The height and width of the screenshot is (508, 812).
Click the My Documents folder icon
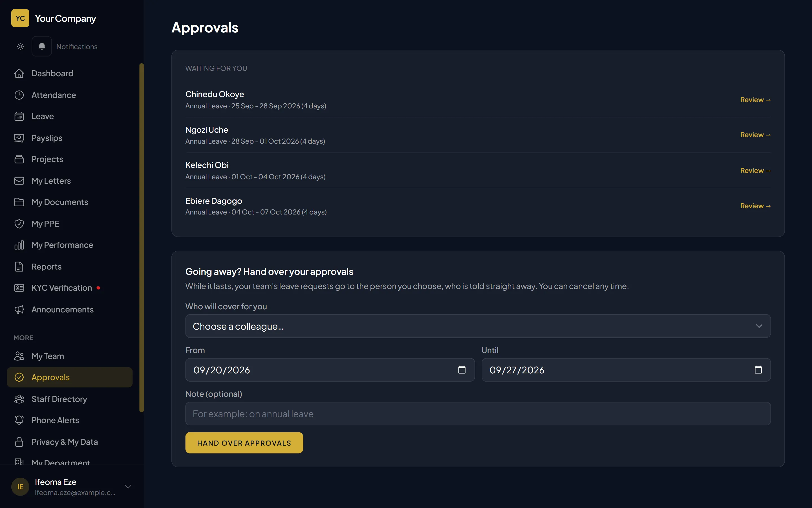(19, 202)
